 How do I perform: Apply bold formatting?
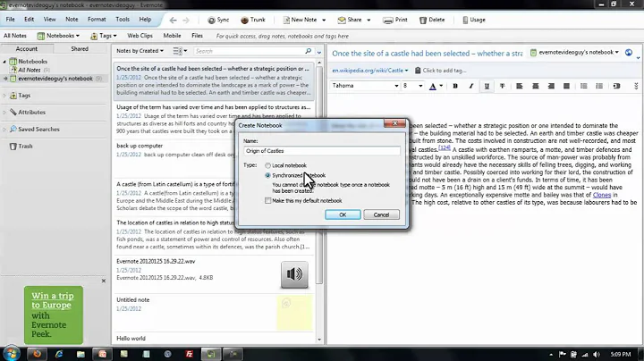pos(455,86)
